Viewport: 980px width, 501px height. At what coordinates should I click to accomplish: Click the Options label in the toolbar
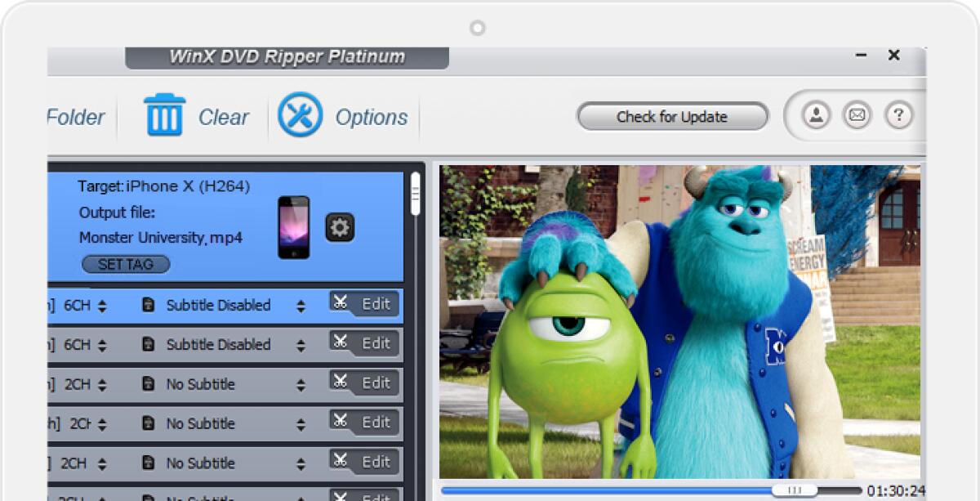[x=371, y=117]
